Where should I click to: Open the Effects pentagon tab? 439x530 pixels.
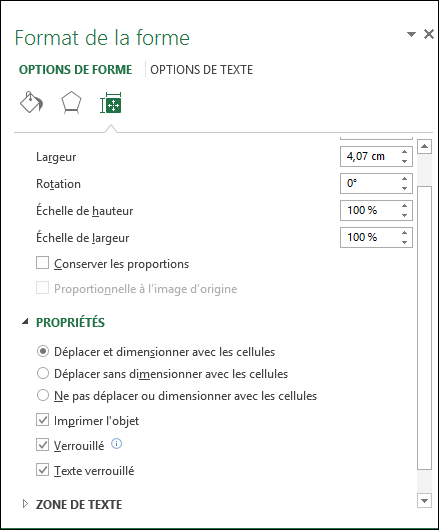(x=71, y=103)
